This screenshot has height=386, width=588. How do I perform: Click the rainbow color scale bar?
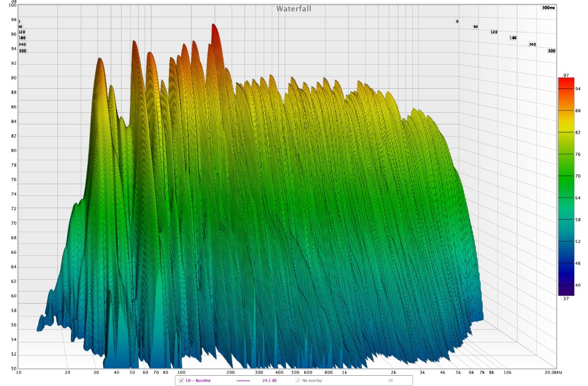point(565,187)
